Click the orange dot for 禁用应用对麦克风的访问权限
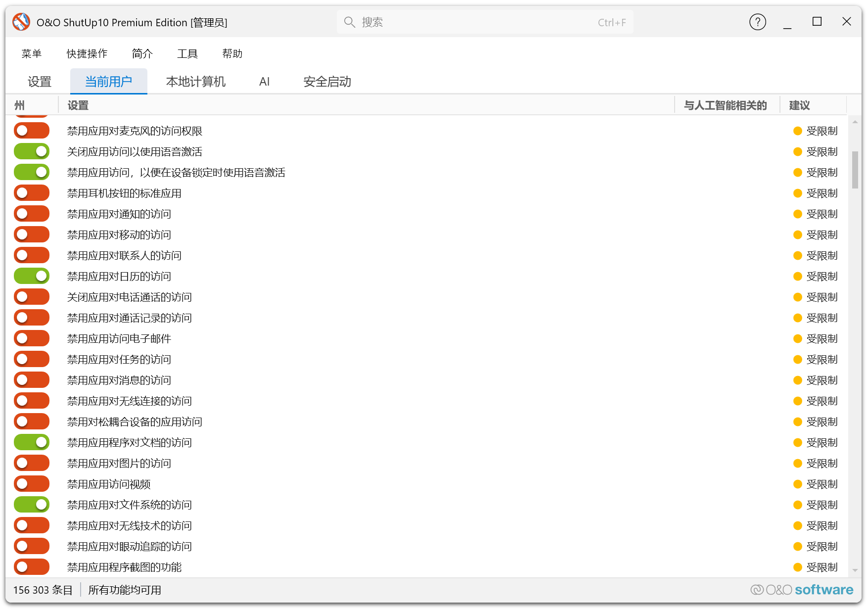The image size is (868, 610). (797, 131)
